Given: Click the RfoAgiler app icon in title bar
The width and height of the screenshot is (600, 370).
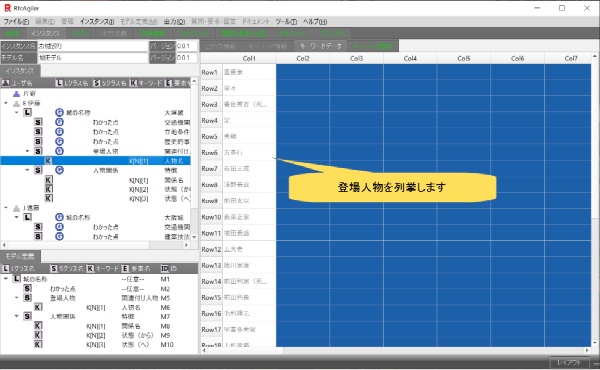Looking at the screenshot, I should point(7,8).
